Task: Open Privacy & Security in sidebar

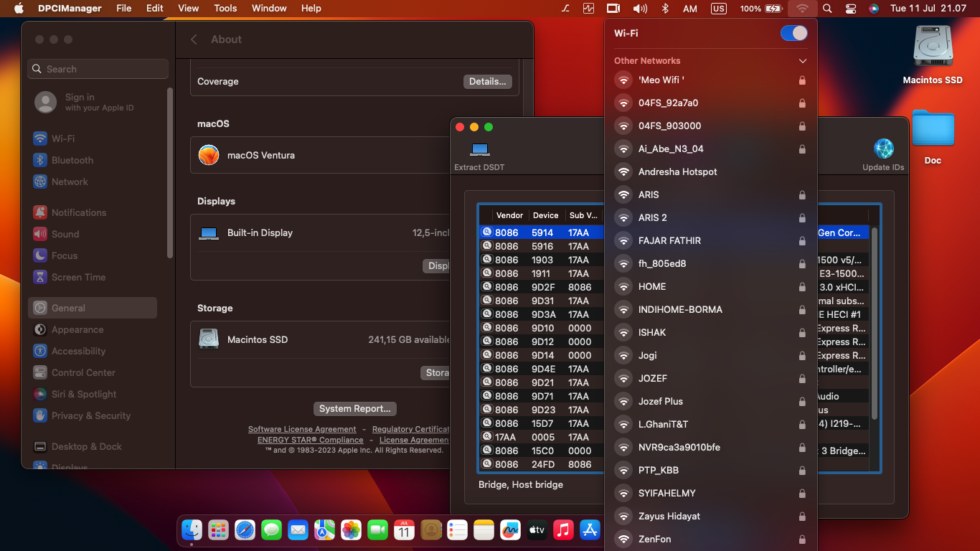Action: tap(93, 415)
